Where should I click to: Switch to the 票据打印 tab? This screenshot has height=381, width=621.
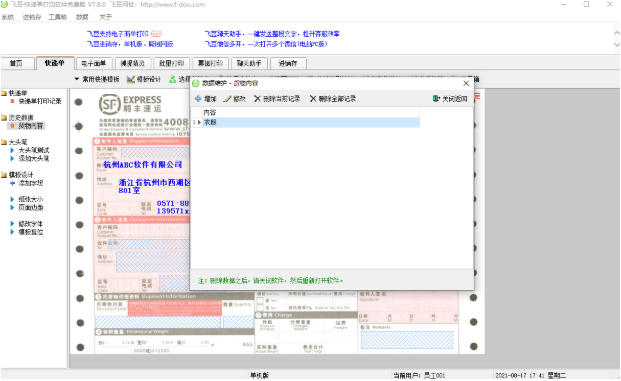click(210, 63)
